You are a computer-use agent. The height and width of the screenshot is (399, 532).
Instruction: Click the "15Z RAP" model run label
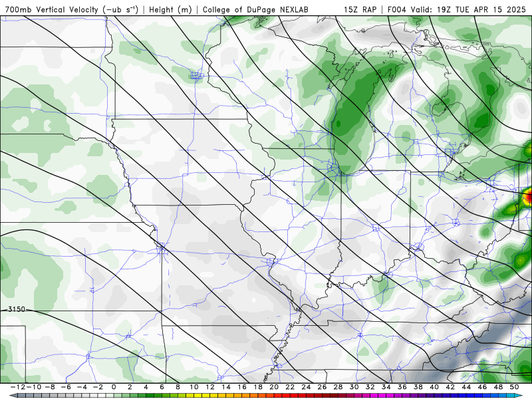click(x=360, y=9)
